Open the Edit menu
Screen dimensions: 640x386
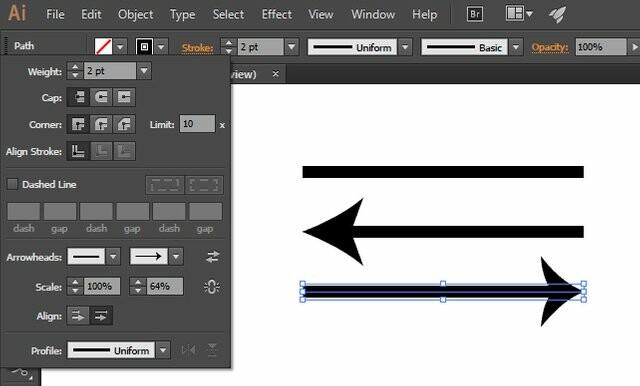click(x=91, y=14)
